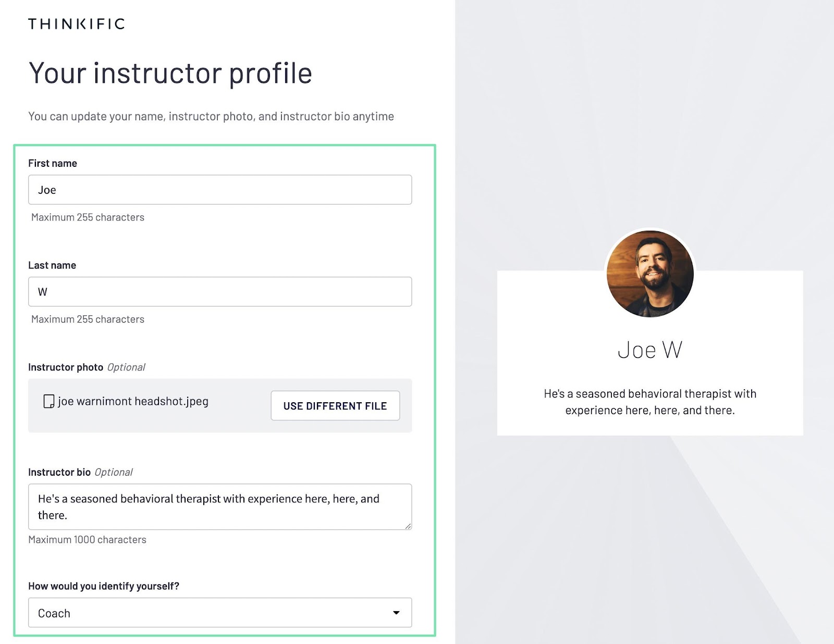Click inside the Instructor bio text area
Screen dimensions: 834x644
(219, 506)
